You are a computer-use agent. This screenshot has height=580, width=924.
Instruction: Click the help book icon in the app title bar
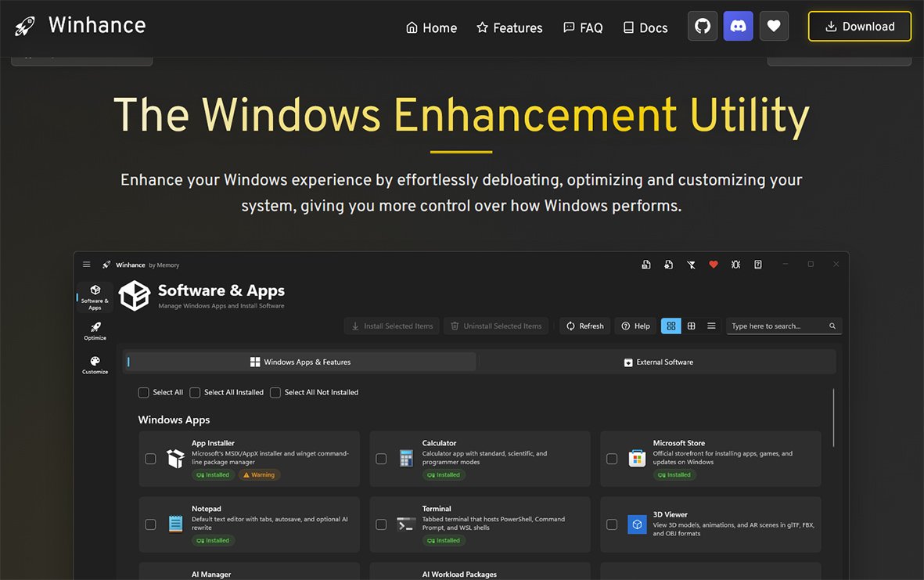coord(758,265)
